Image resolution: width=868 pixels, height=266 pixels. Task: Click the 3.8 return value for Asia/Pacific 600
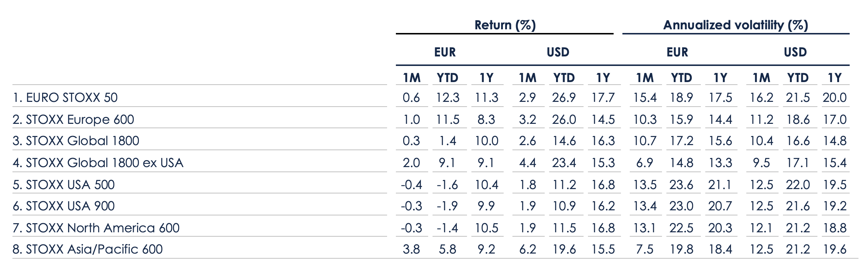[x=411, y=249]
